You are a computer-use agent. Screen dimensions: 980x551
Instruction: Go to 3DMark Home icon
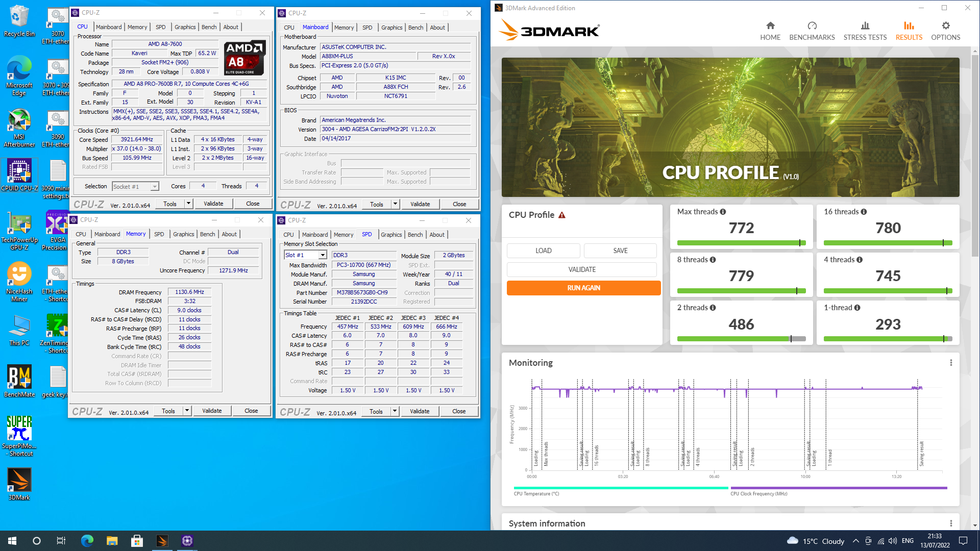770,31
